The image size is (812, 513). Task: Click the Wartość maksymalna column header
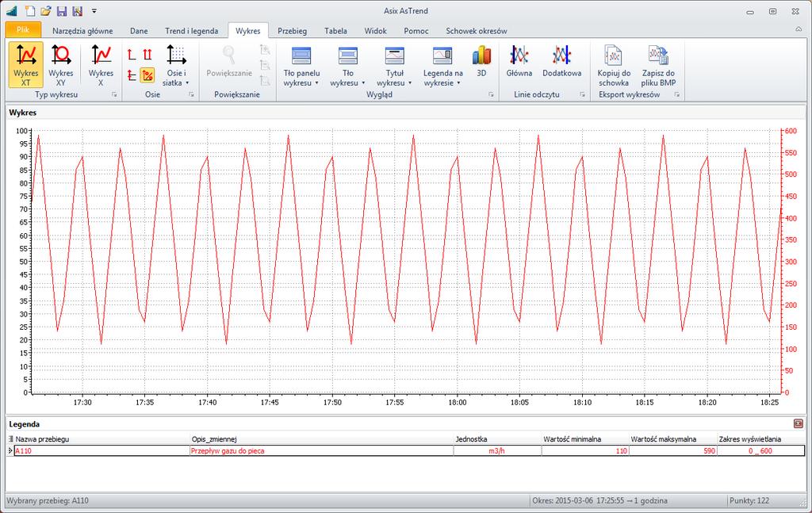(x=672, y=439)
